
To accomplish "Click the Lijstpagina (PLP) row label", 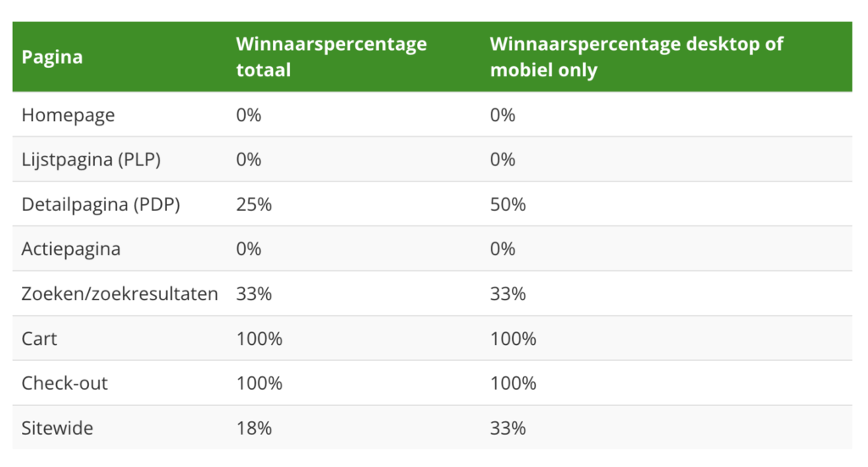I will (x=90, y=159).
